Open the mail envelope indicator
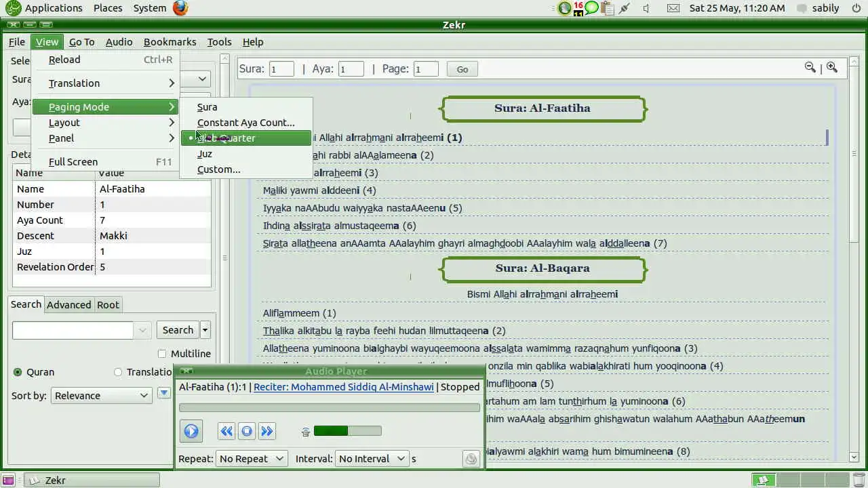Viewport: 868px width, 488px height. click(x=673, y=8)
